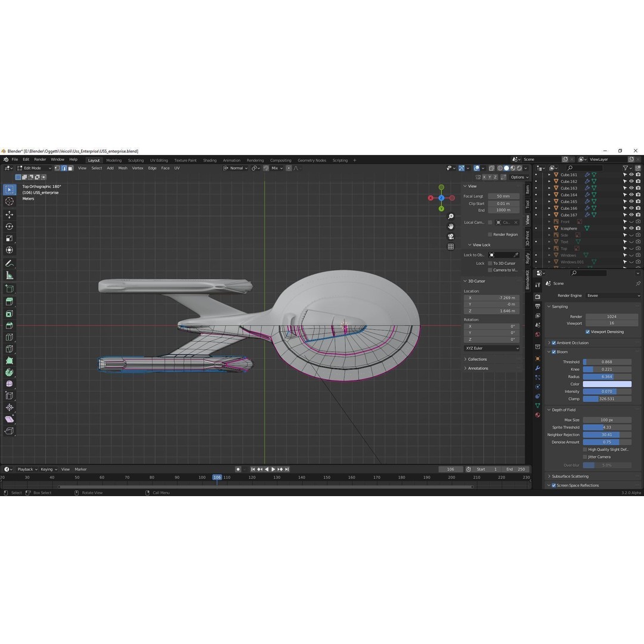Jump to timeline start button
Image resolution: width=644 pixels, height=644 pixels.
coord(253,469)
